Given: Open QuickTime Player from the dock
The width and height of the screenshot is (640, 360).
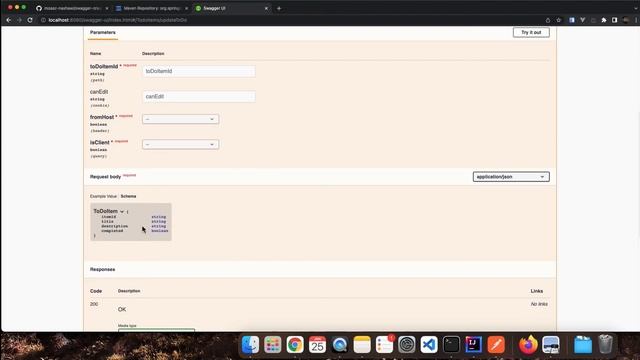Looking at the screenshot, I should [x=340, y=345].
